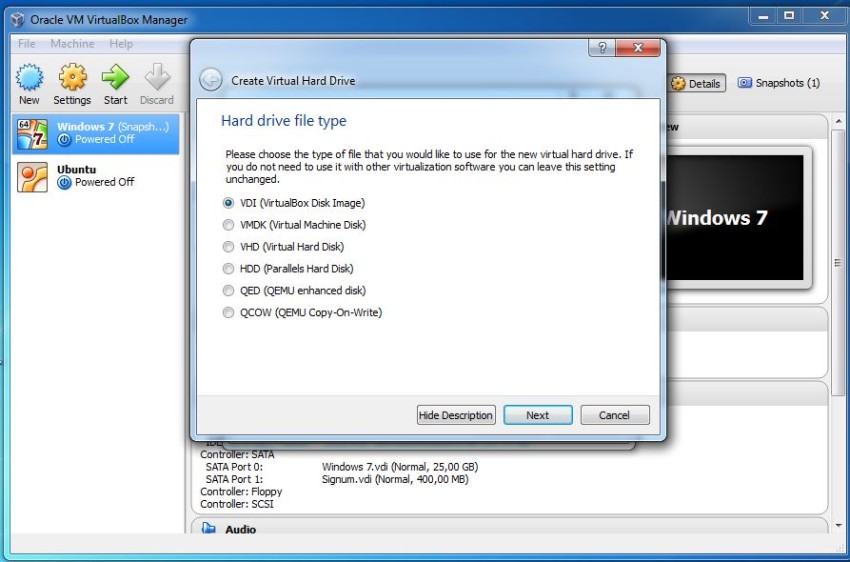The height and width of the screenshot is (562, 850).
Task: Click the New virtual machine icon
Action: point(29,77)
